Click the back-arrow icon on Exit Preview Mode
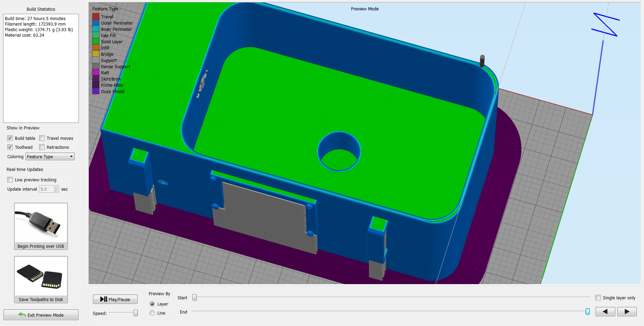Image resolution: width=644 pixels, height=326 pixels. [22, 315]
